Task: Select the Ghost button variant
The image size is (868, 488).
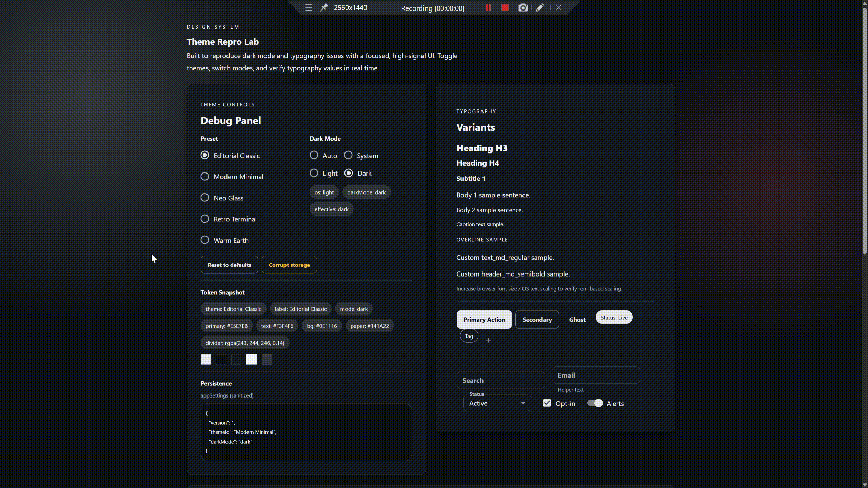Action: (577, 319)
